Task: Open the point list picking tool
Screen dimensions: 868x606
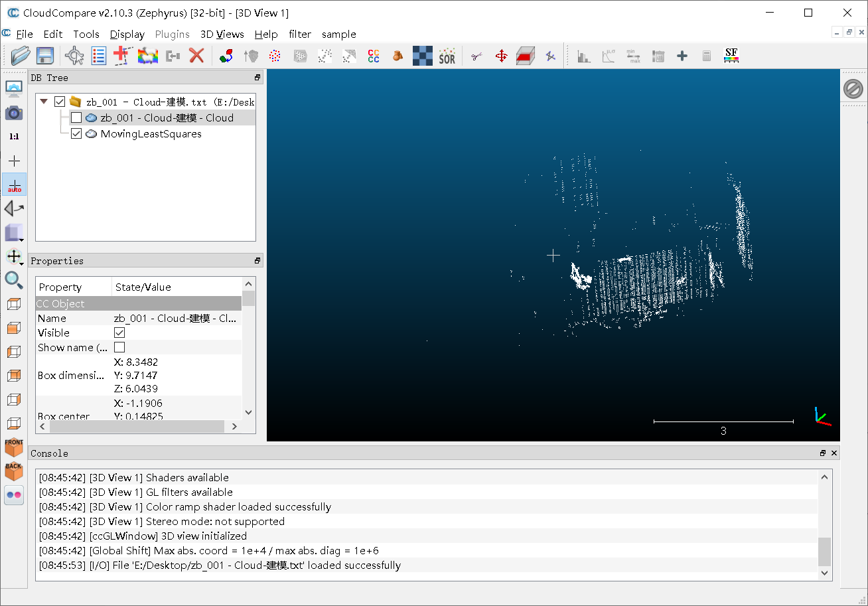Action: click(x=99, y=56)
